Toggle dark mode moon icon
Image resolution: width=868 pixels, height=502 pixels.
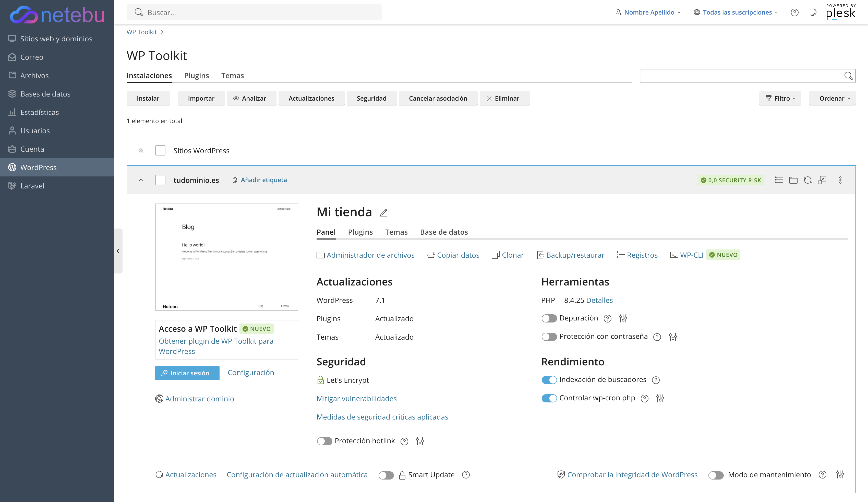[813, 13]
